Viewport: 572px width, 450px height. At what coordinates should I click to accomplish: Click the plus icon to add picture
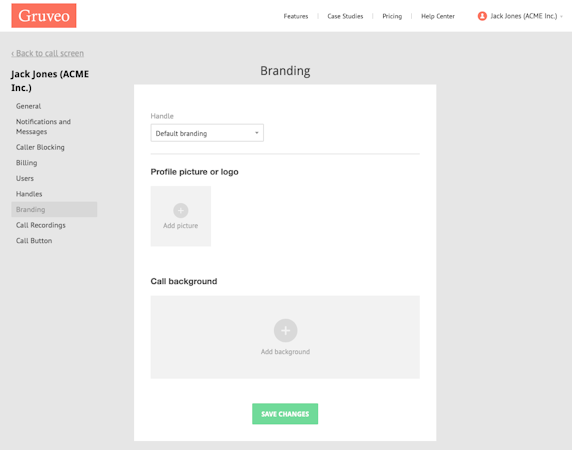pyautogui.click(x=181, y=210)
